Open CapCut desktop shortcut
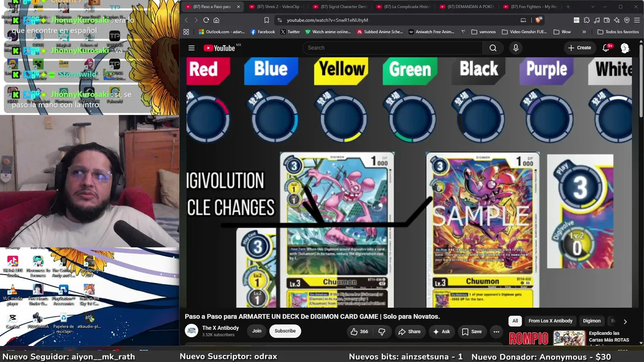644x362 pixels. click(x=13, y=321)
